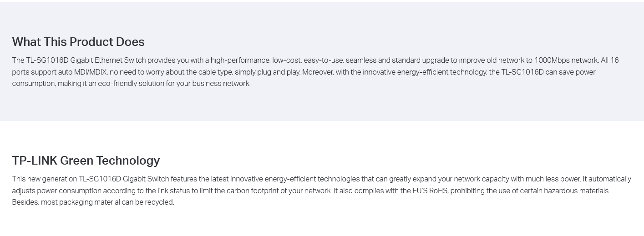
Task: Click the "seamless and standard upgrade" phrase
Action: 397,60
